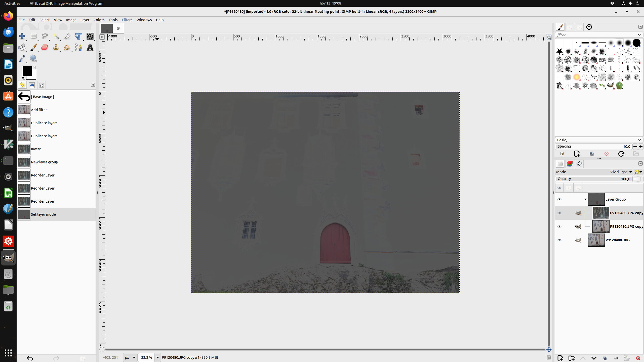Delete layer using red icon at bottom
This screenshot has height=362, width=644.
click(x=638, y=358)
